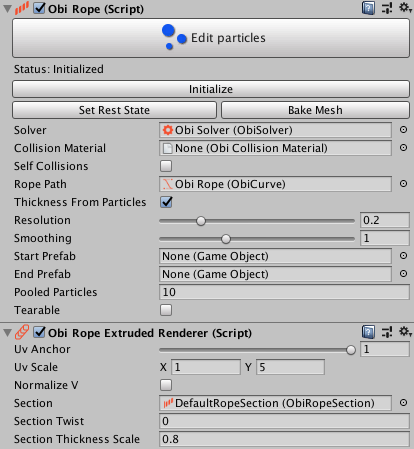This screenshot has height=449, width=414.
Task: Collapse the Obi Rope component
Action: pos(7,9)
